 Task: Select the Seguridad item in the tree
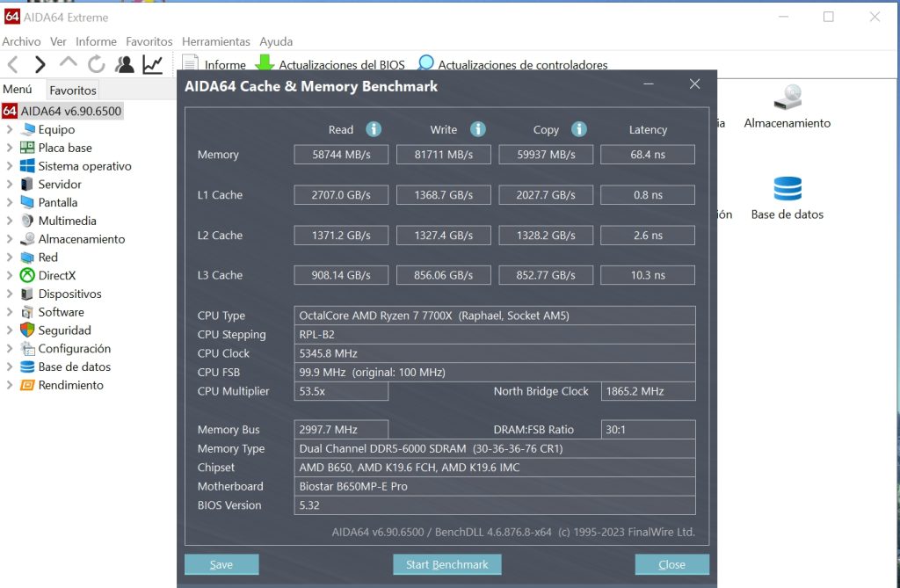64,330
